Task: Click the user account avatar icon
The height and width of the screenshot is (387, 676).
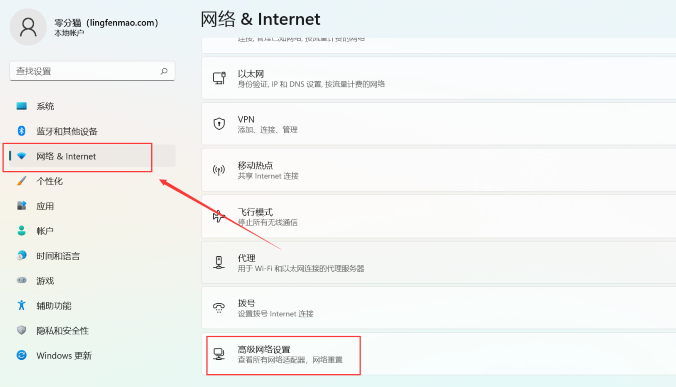Action: point(28,27)
